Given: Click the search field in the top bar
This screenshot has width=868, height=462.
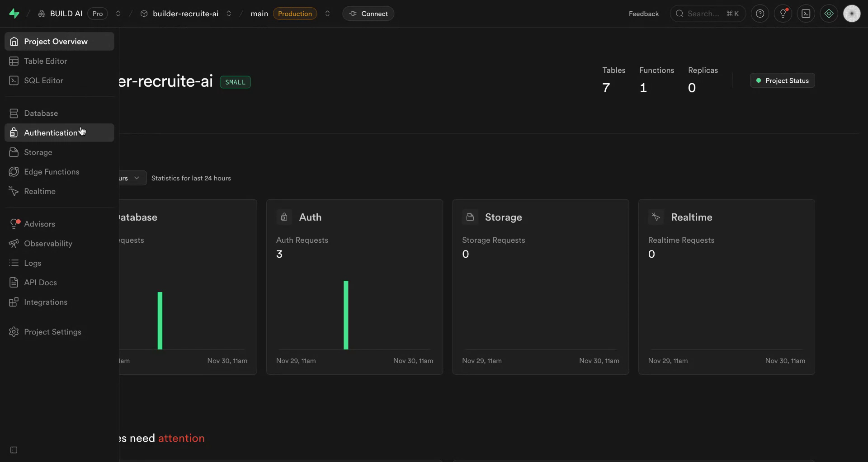Looking at the screenshot, I should (708, 14).
